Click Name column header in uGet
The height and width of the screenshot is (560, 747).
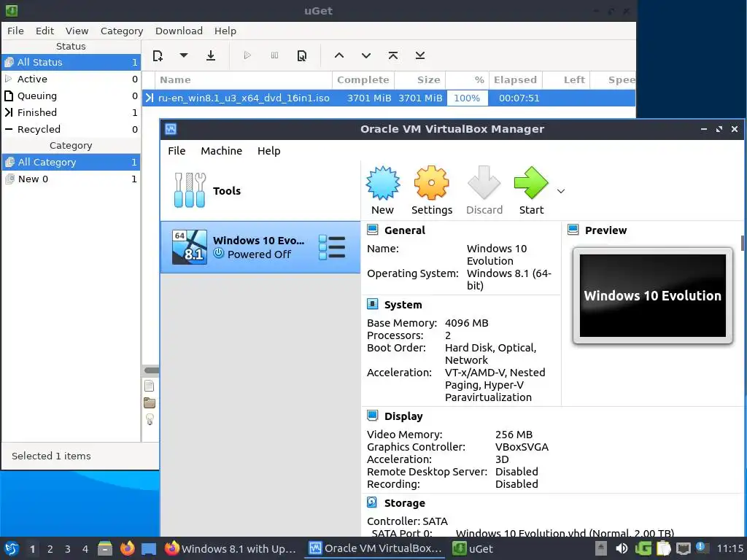[x=243, y=80]
